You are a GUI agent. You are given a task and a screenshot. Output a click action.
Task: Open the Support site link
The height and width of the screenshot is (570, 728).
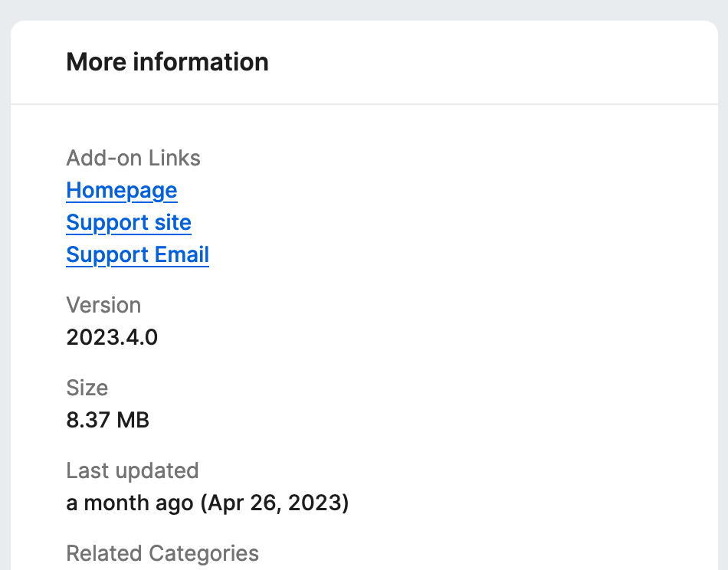point(129,223)
